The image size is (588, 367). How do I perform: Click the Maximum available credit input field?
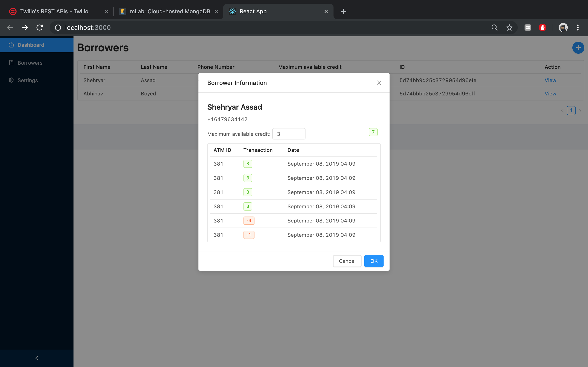(289, 134)
